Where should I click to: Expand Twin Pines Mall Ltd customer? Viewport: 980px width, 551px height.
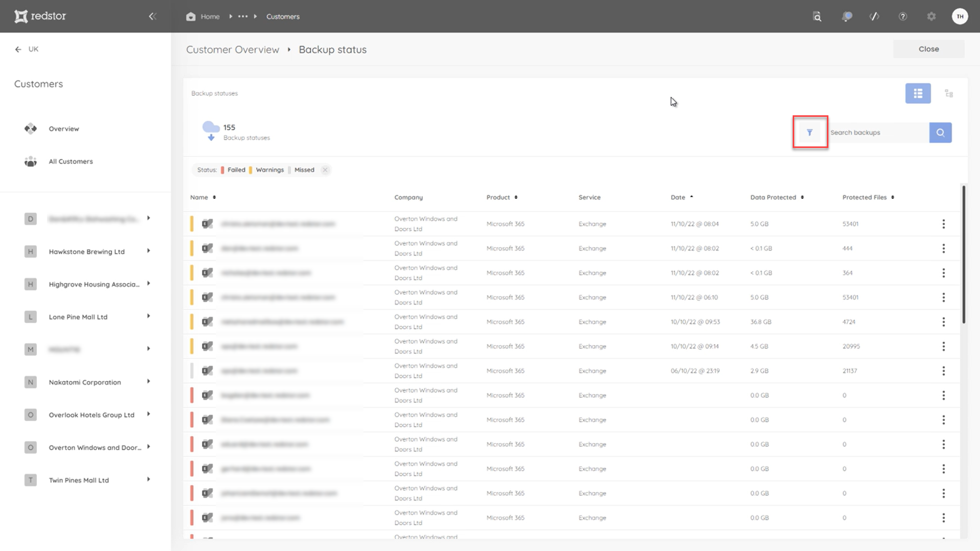(x=149, y=480)
